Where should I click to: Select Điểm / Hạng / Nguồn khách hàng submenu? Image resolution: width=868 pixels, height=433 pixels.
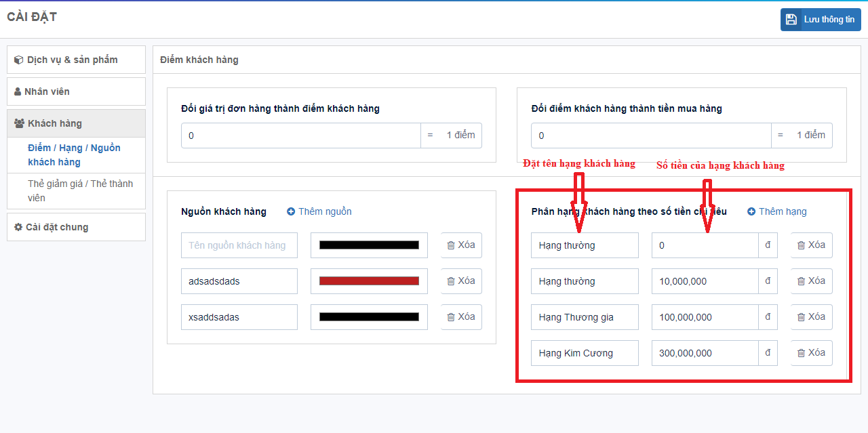click(74, 154)
